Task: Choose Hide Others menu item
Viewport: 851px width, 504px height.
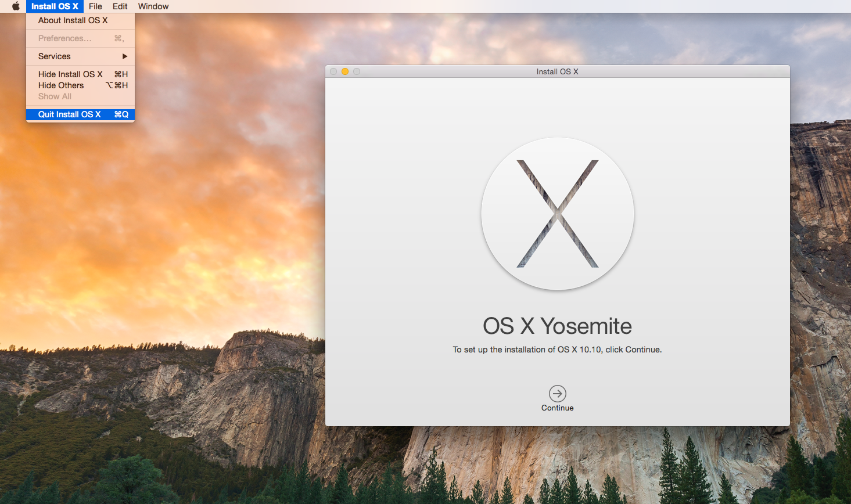Action: [80, 85]
